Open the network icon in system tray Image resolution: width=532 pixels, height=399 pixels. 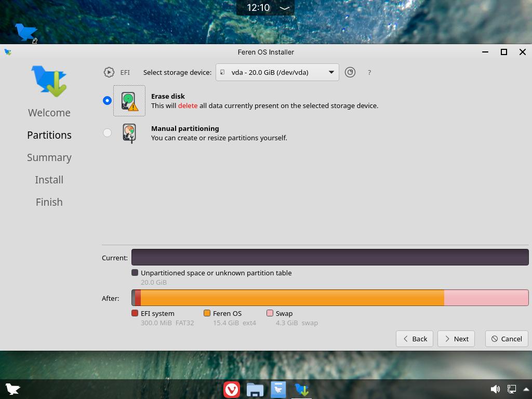click(x=512, y=389)
